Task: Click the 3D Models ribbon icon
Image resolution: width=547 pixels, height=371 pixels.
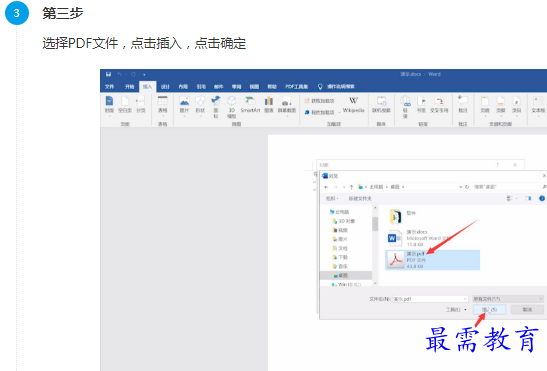Action: tap(232, 107)
